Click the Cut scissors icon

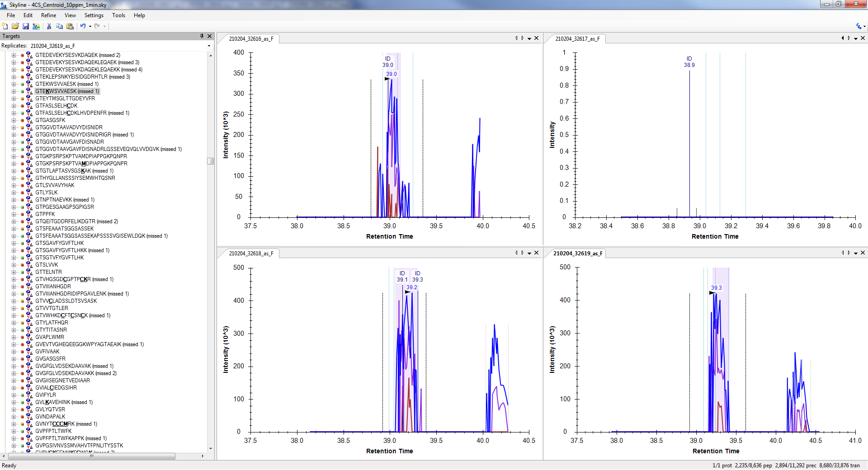tap(49, 26)
